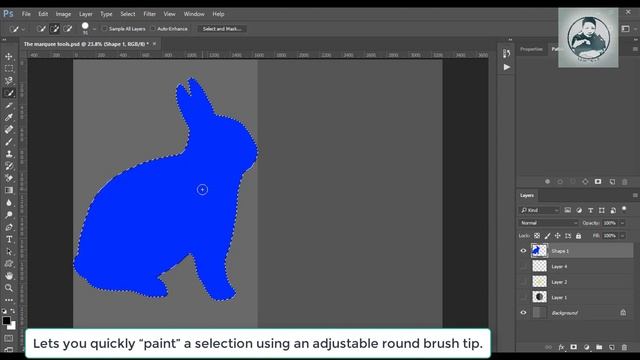
Task: Delete layer with trash icon
Action: 624,347
